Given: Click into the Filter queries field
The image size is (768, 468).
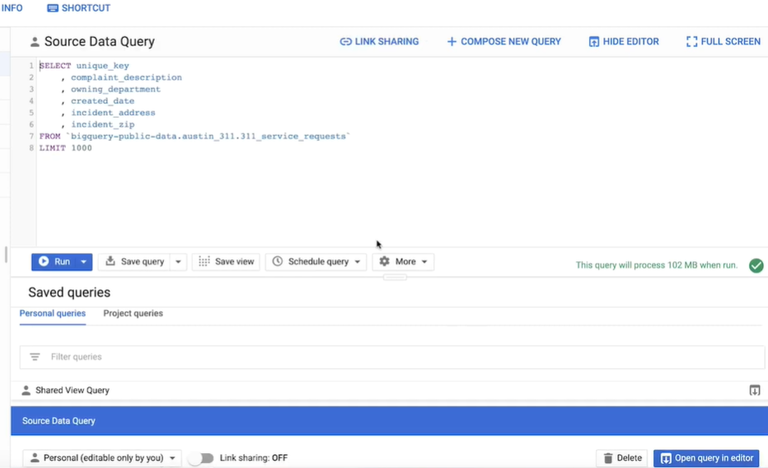Looking at the screenshot, I should click(x=392, y=357).
